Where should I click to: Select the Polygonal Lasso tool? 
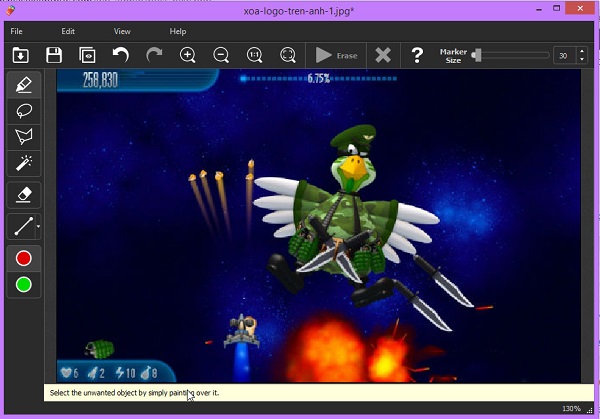[x=24, y=137]
